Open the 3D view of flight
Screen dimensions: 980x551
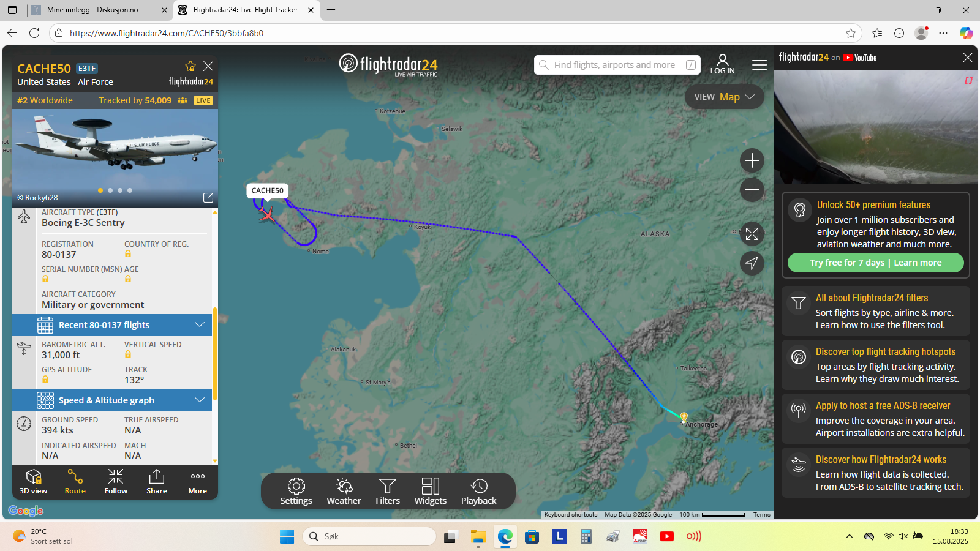[x=33, y=482]
